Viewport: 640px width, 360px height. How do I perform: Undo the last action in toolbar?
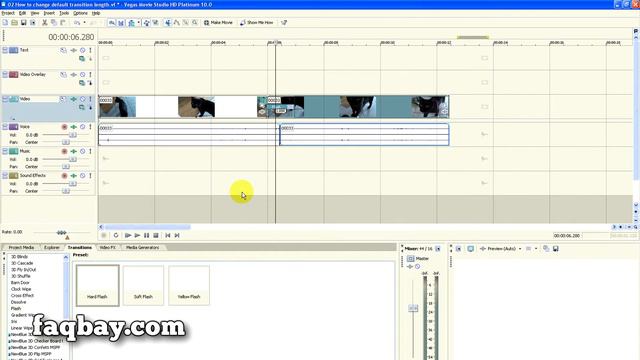[77, 23]
